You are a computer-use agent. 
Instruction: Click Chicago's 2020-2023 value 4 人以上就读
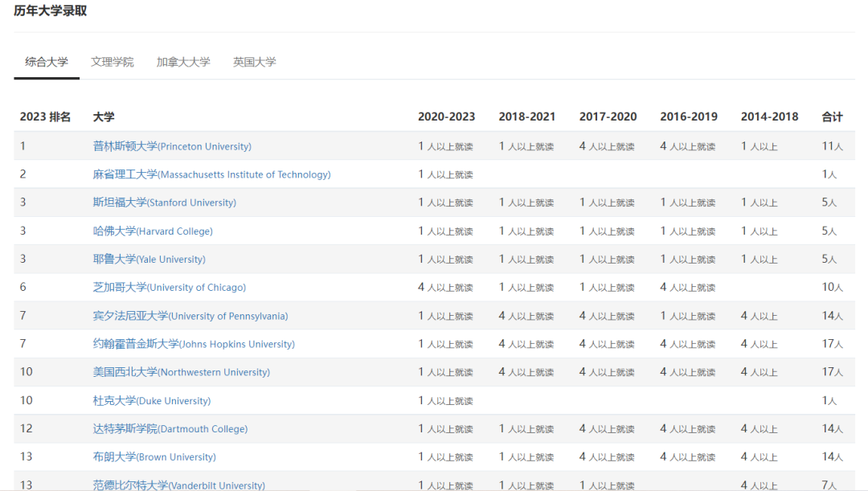[x=445, y=288]
